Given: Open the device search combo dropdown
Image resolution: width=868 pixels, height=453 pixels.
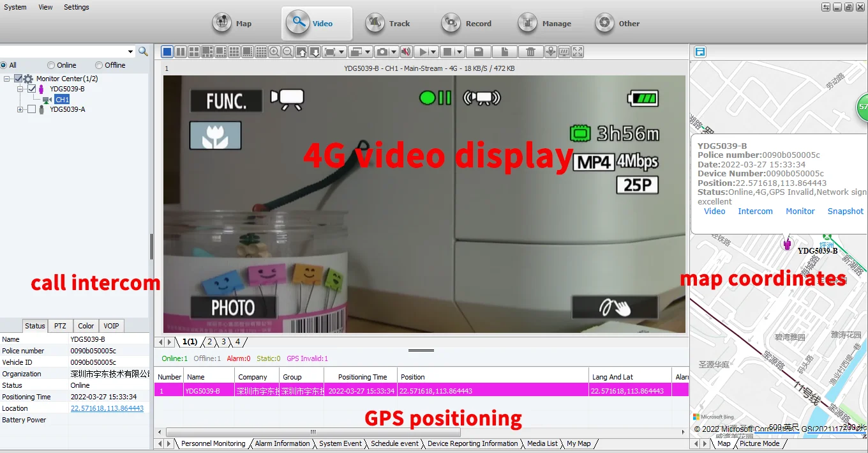Looking at the screenshot, I should click(x=131, y=52).
